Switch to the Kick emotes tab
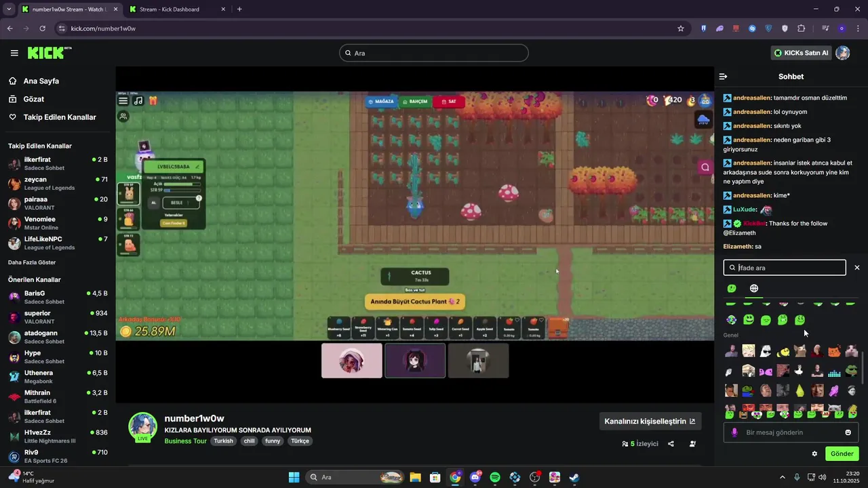868x488 pixels. (x=732, y=289)
